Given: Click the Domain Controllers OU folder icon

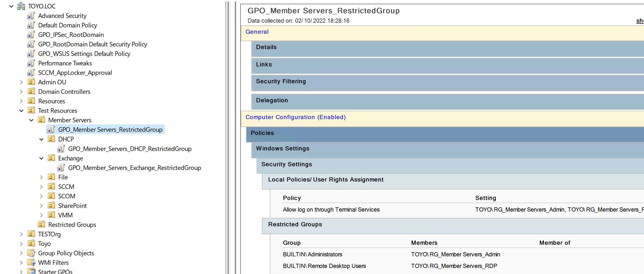Looking at the screenshot, I should (x=31, y=91).
